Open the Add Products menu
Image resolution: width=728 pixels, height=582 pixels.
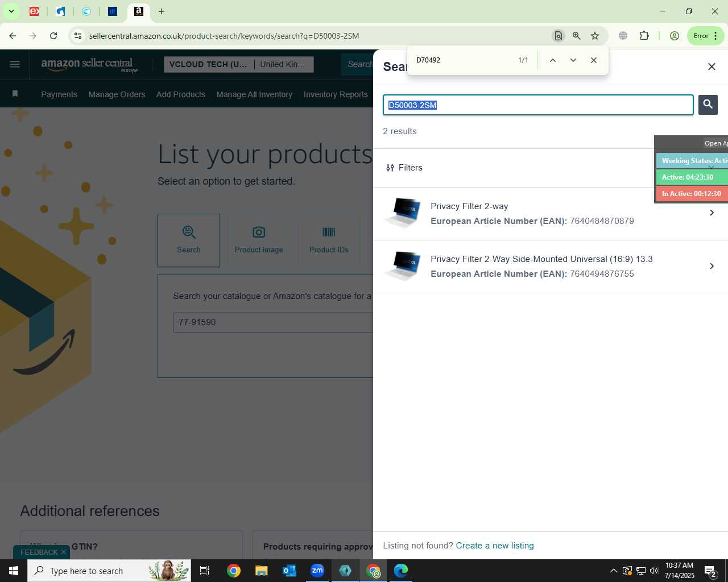(x=181, y=94)
